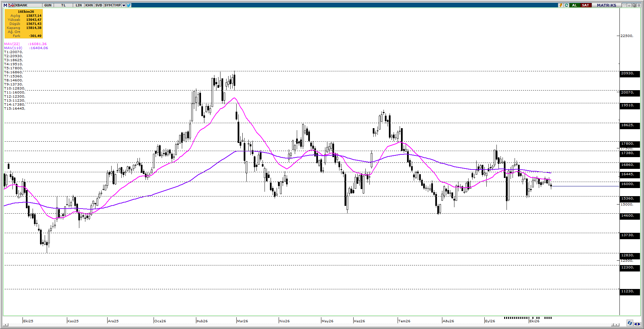Click the Haz26 time axis label
644x329 pixels.
click(x=359, y=321)
